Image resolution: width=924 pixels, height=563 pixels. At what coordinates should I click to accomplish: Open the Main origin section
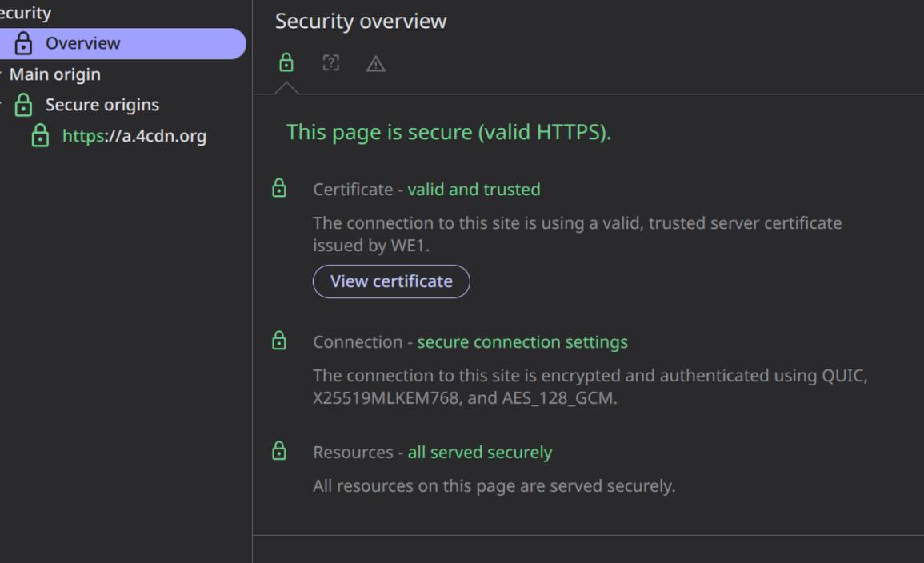tap(55, 74)
